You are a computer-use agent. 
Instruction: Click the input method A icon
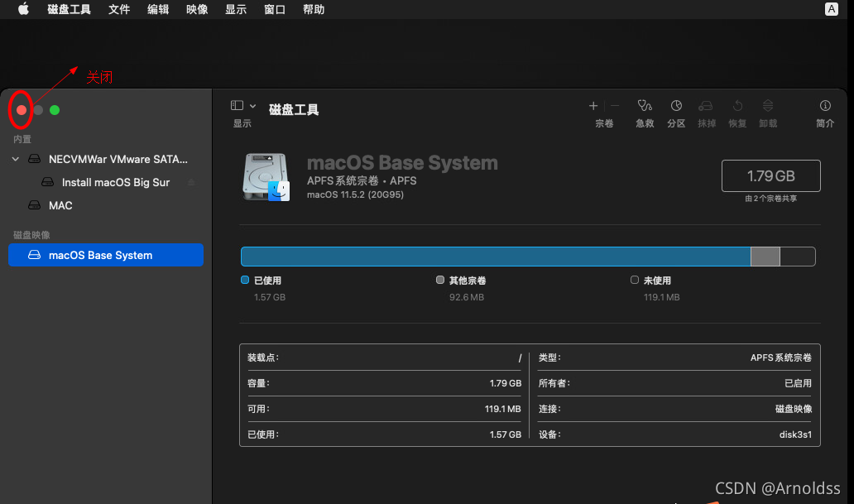click(x=831, y=9)
